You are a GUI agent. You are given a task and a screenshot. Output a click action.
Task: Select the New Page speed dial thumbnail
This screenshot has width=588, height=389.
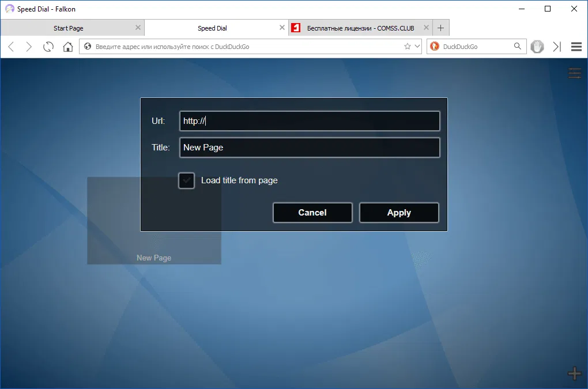(154, 221)
